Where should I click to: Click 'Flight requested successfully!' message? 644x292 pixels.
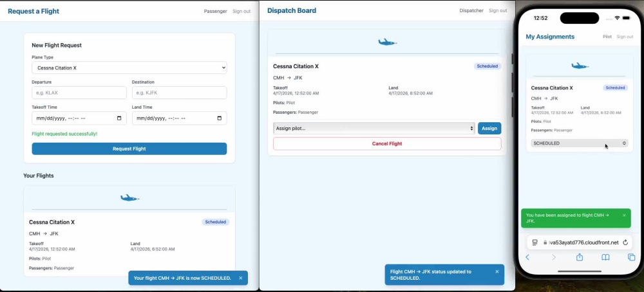[64, 134]
